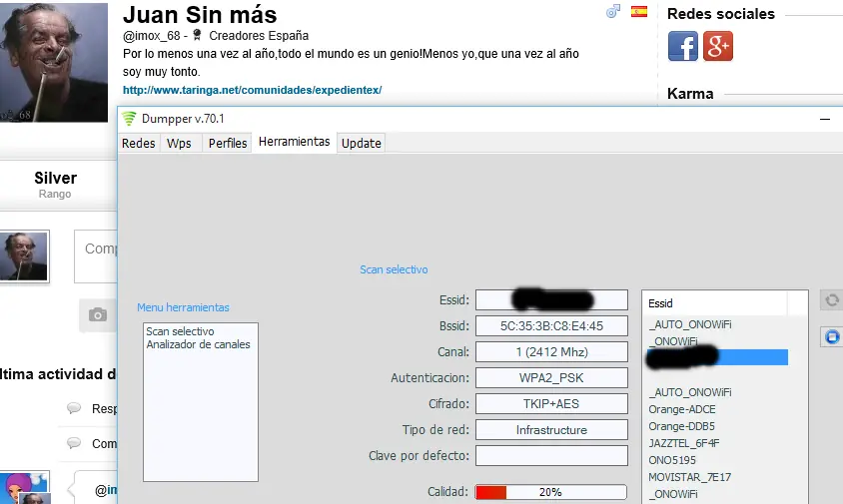Click the Essid input field
843x504 pixels.
point(551,299)
